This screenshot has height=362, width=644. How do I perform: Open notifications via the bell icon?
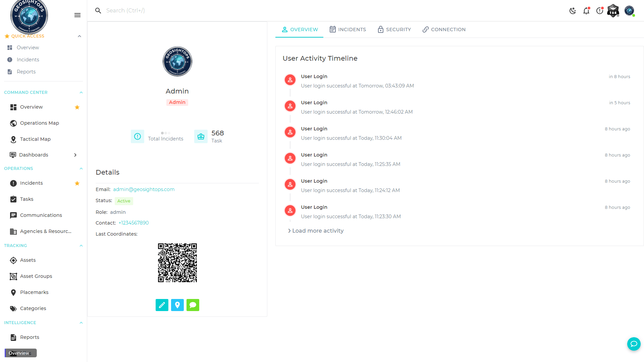point(586,11)
